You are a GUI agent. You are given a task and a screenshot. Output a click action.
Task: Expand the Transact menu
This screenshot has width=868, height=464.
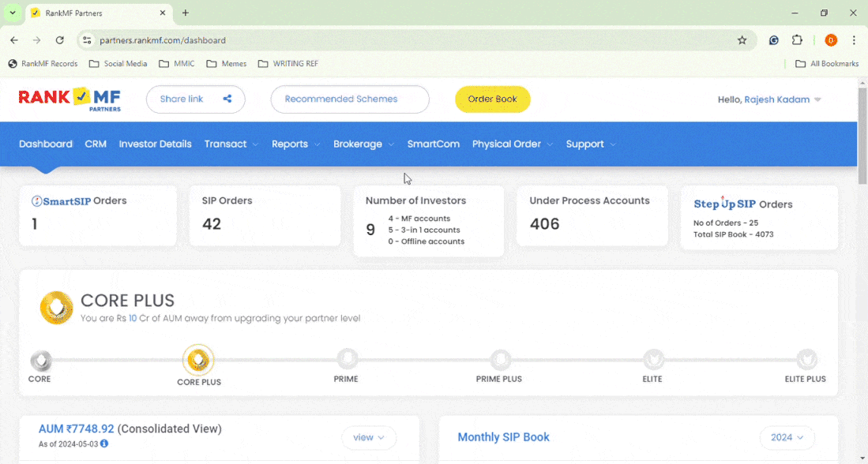pyautogui.click(x=231, y=144)
